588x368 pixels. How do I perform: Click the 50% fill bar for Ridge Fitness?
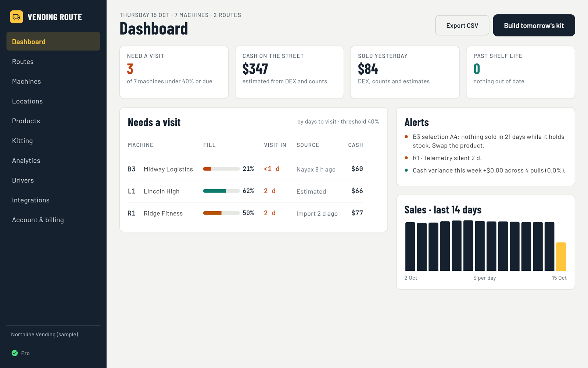(221, 213)
